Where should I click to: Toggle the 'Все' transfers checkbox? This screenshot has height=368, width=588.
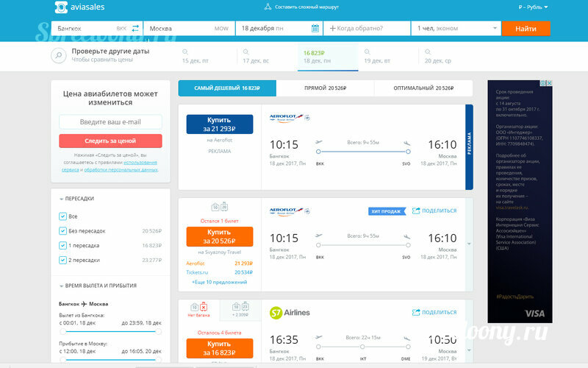[62, 216]
